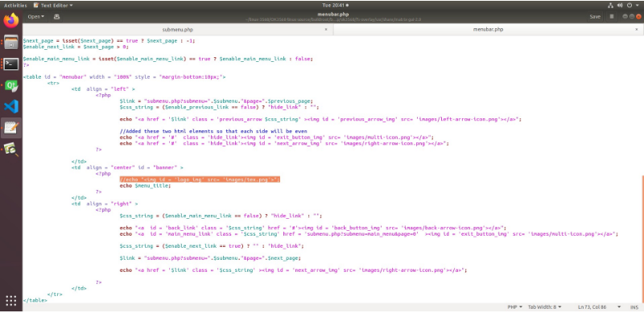This screenshot has width=644, height=313.
Task: Open Firefox from the dock
Action: [x=11, y=21]
